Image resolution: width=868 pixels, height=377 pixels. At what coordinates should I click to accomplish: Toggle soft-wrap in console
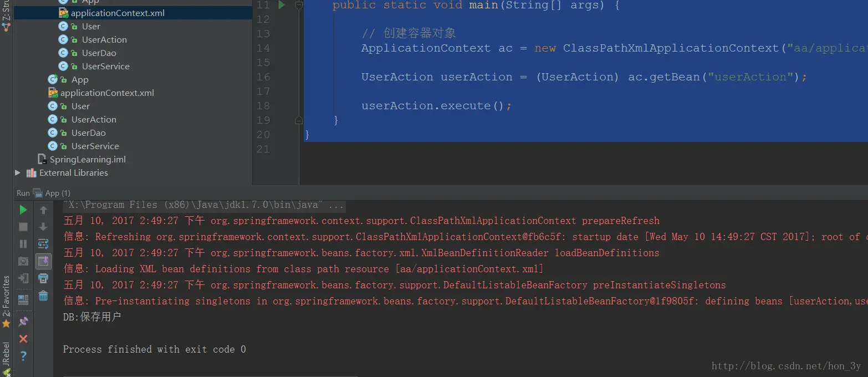43,244
